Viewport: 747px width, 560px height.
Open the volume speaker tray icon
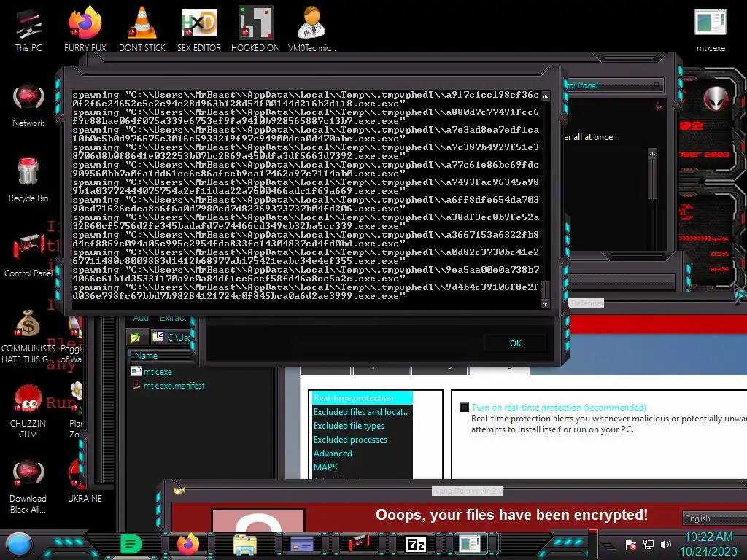666,545
